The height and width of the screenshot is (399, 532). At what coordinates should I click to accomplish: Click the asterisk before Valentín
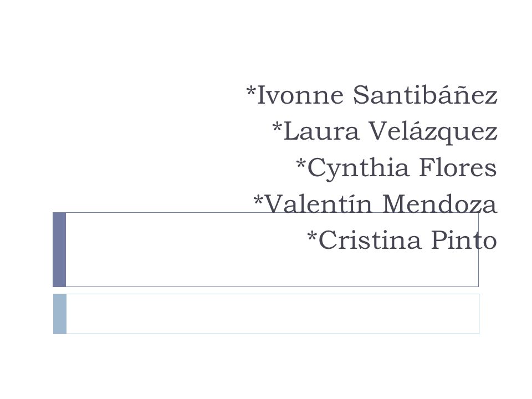[x=258, y=201]
